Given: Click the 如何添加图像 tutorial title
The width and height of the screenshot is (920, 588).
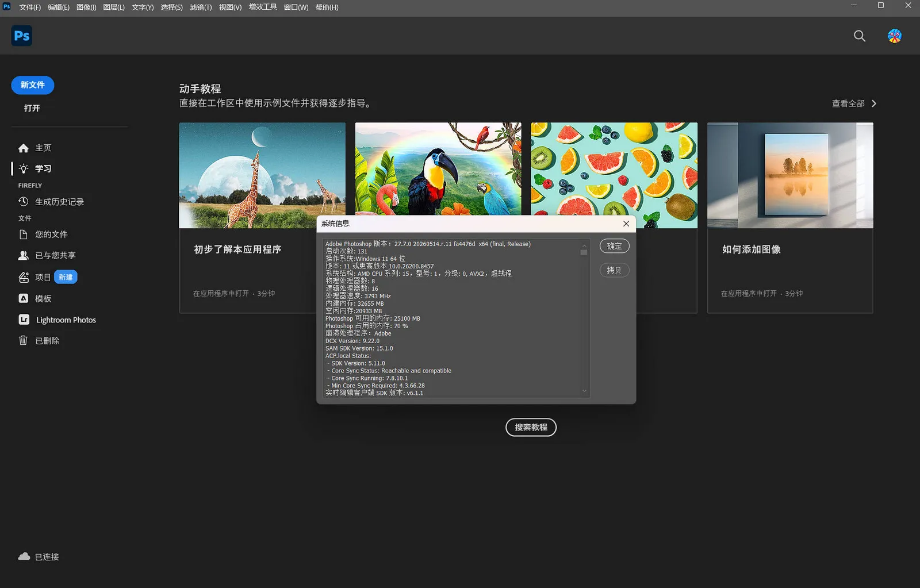Looking at the screenshot, I should click(x=752, y=249).
